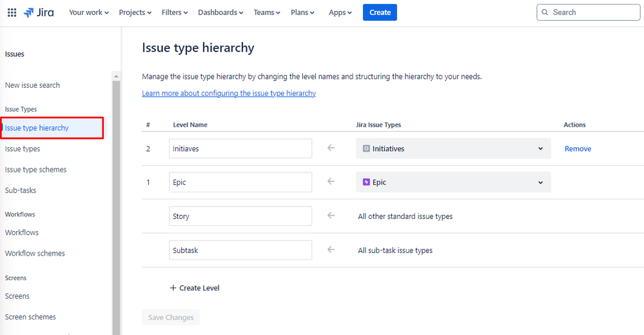This screenshot has height=335, width=644.
Task: Click the Level Name column header
Action: pyautogui.click(x=190, y=125)
